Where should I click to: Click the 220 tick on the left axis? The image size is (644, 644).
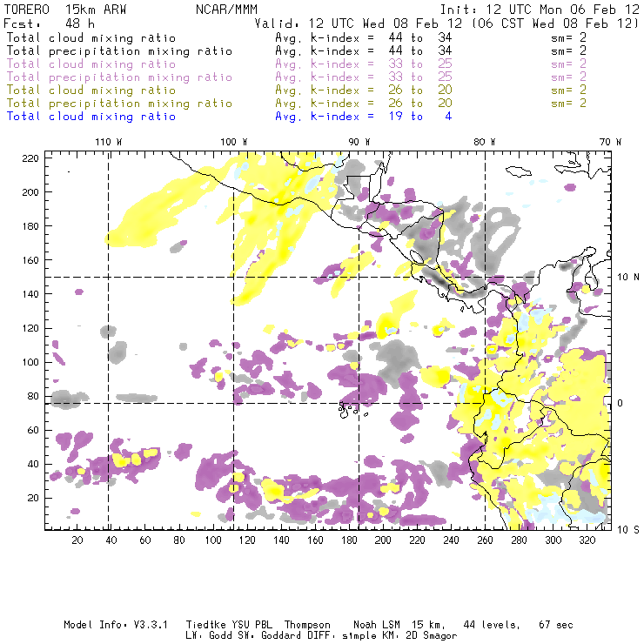coord(31,158)
